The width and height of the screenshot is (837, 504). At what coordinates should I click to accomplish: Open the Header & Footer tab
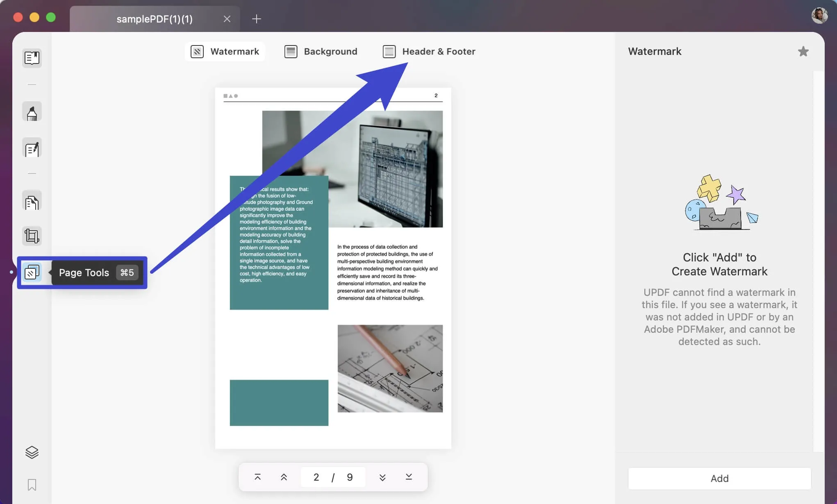click(x=429, y=51)
